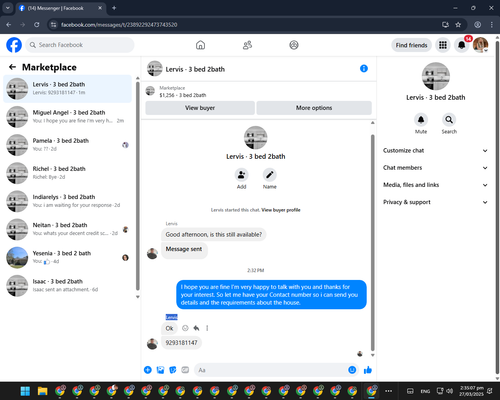Choose a sticker icon in composer
The width and height of the screenshot is (500, 400).
click(173, 370)
